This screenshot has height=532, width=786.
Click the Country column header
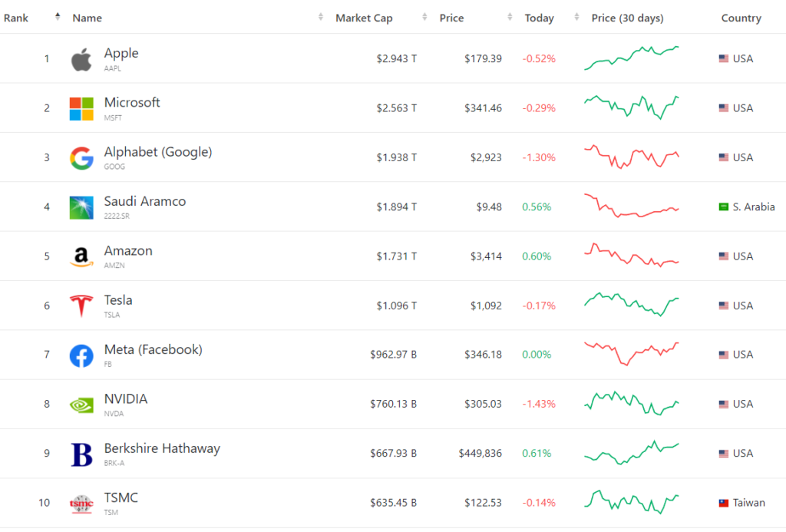point(741,18)
